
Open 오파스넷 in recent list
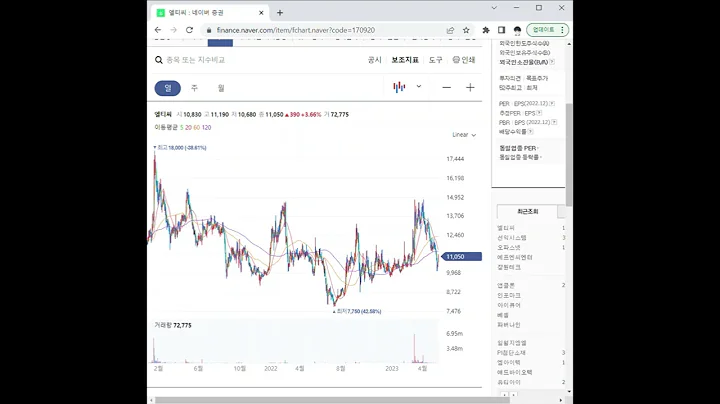[509, 247]
